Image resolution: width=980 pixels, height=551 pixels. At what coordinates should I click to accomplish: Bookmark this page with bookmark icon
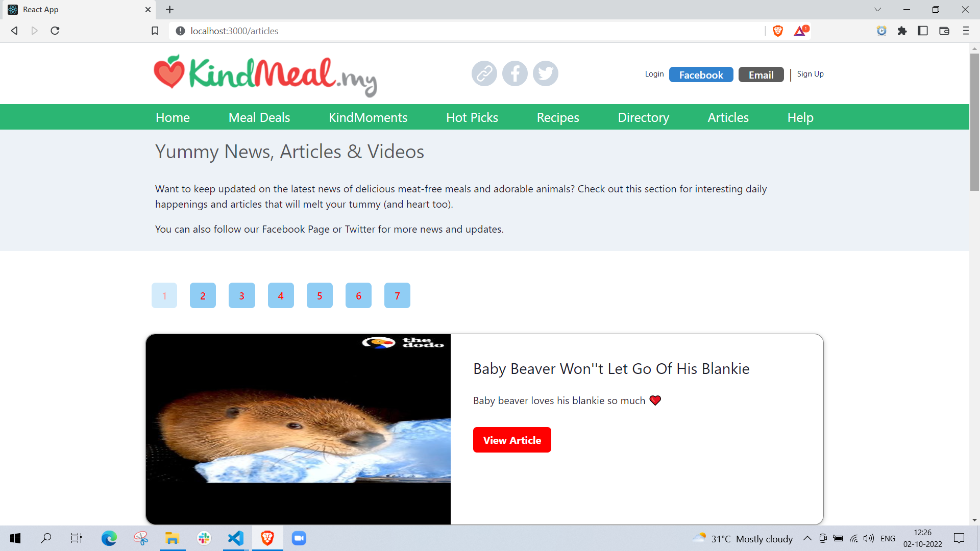click(155, 31)
